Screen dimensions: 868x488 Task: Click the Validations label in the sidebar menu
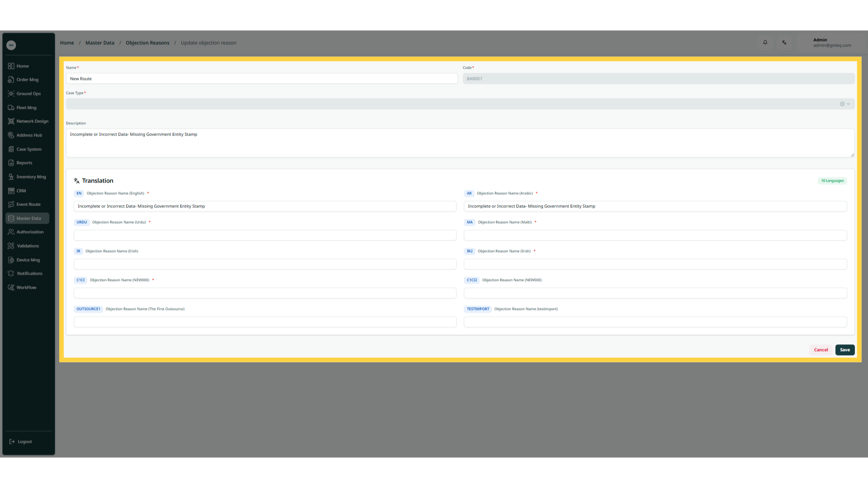(28, 246)
